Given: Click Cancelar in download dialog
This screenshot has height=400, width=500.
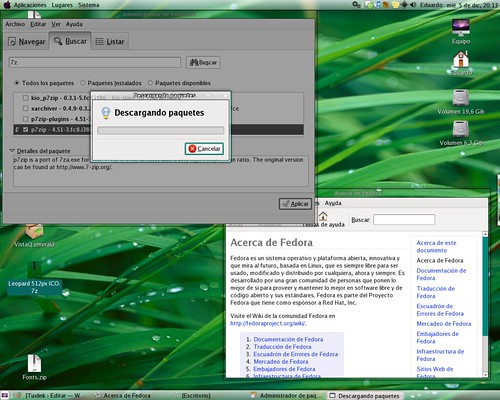Looking at the screenshot, I should click(204, 149).
